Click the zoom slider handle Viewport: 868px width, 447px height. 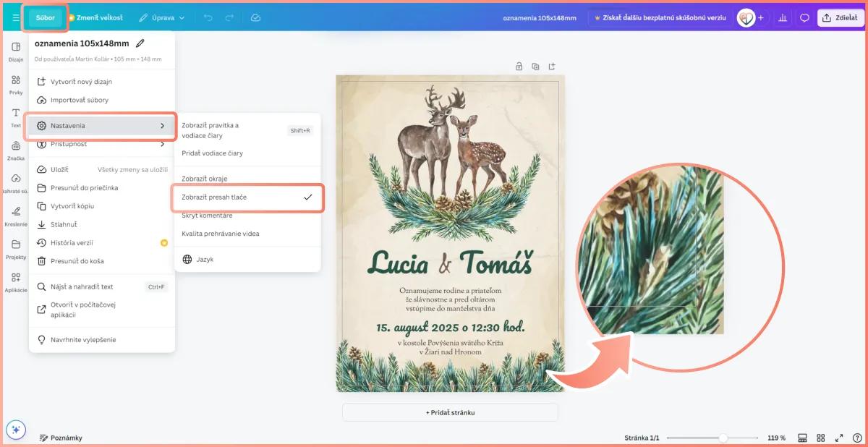click(x=723, y=438)
